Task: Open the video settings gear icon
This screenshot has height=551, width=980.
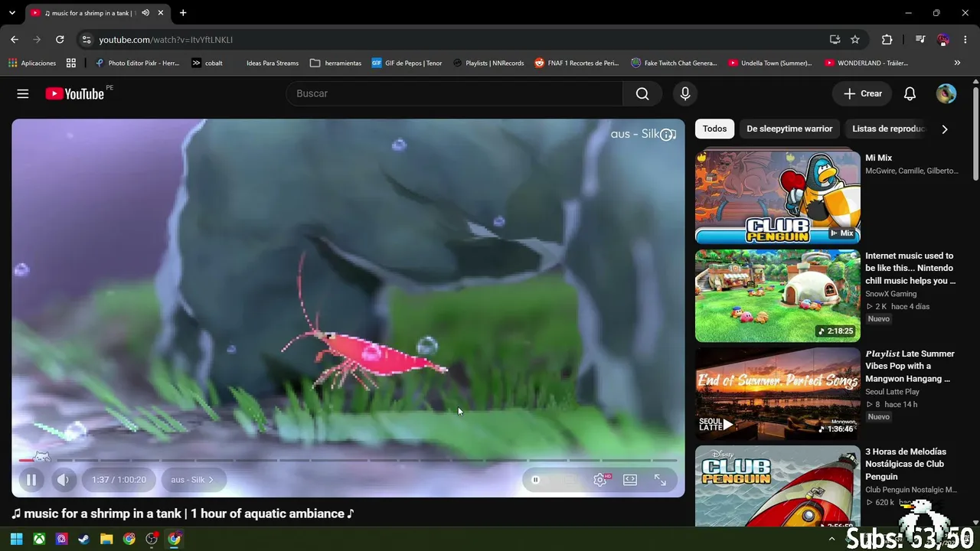Action: pyautogui.click(x=601, y=480)
